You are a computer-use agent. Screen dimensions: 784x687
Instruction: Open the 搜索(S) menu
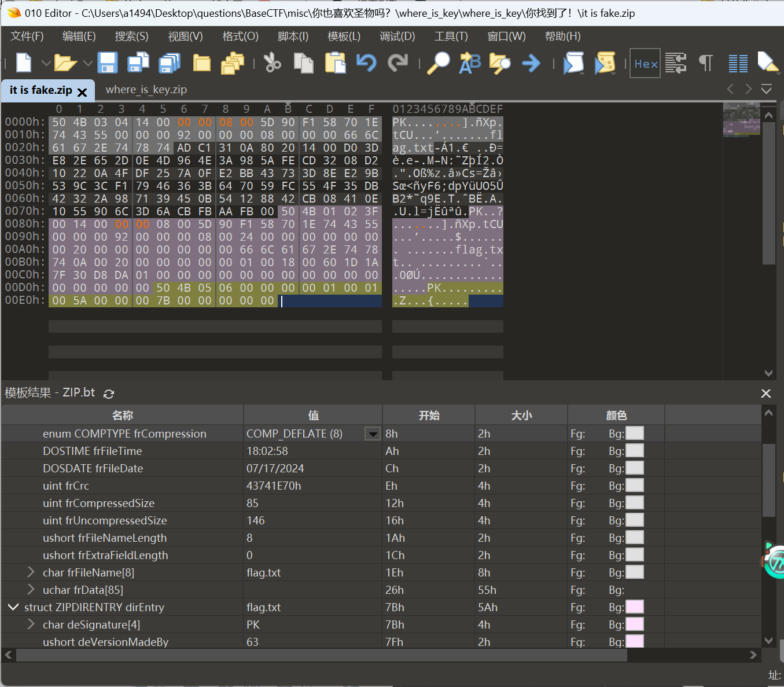click(x=132, y=36)
